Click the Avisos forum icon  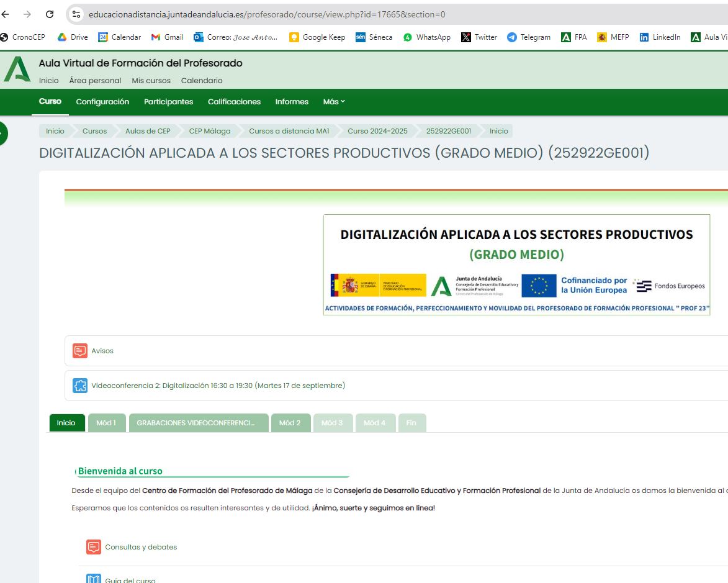click(x=80, y=351)
